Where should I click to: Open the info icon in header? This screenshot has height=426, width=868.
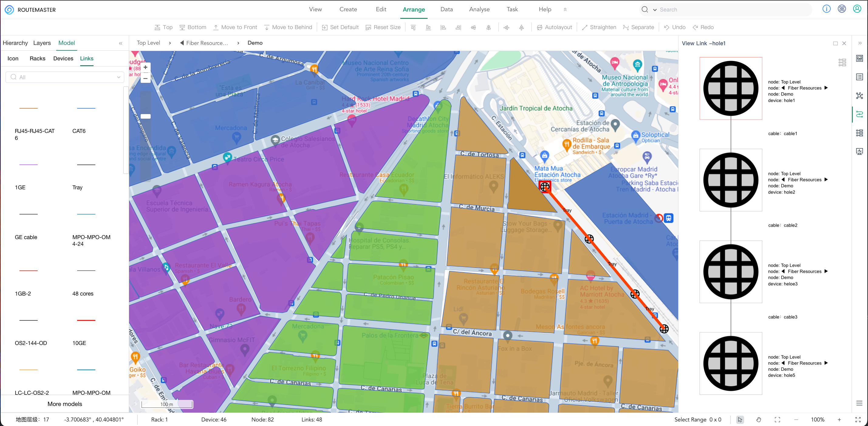tap(826, 9)
